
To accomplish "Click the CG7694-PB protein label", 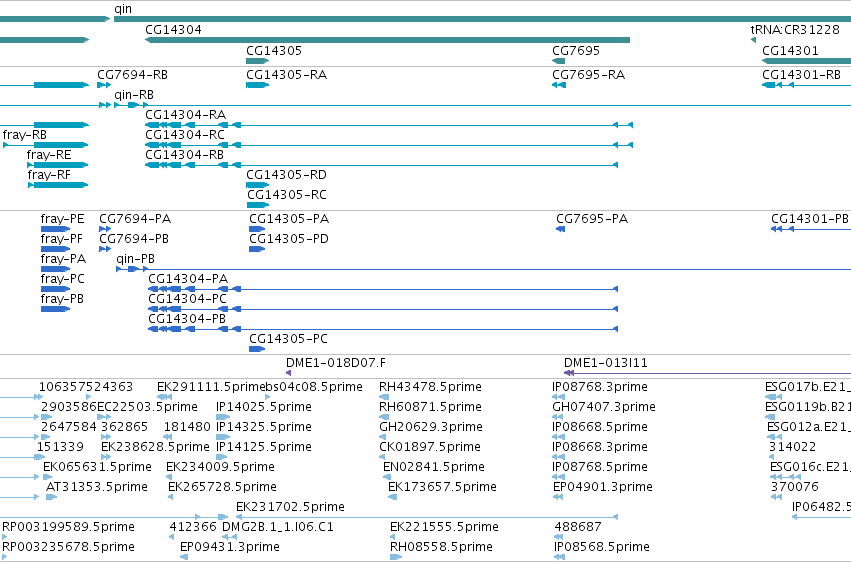I will (x=134, y=239).
